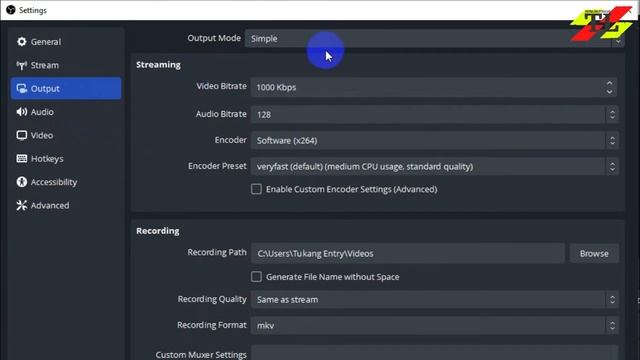Click the Streaming section heading
640x360 pixels.
click(x=158, y=64)
